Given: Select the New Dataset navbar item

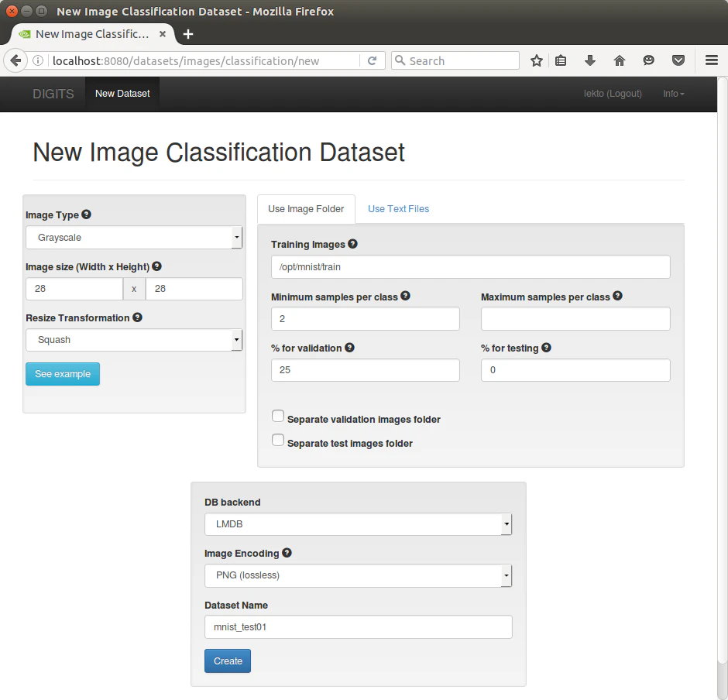Looking at the screenshot, I should pyautogui.click(x=122, y=94).
